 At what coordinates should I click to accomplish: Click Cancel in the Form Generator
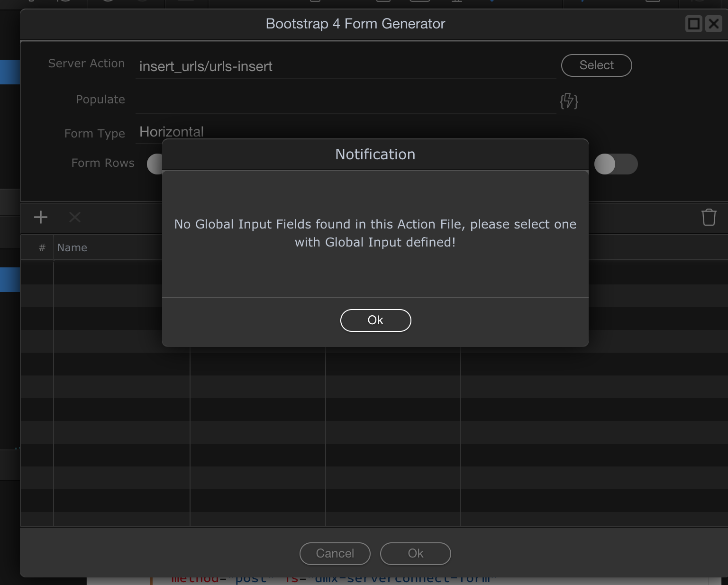pos(335,553)
